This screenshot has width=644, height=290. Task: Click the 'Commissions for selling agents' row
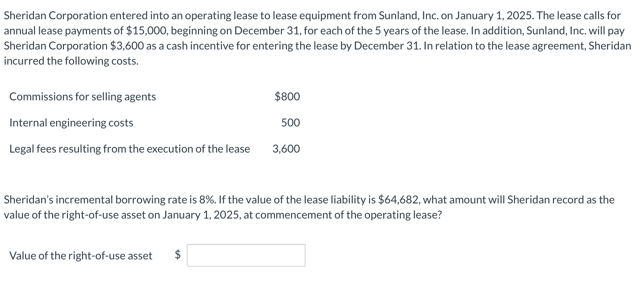(x=82, y=97)
